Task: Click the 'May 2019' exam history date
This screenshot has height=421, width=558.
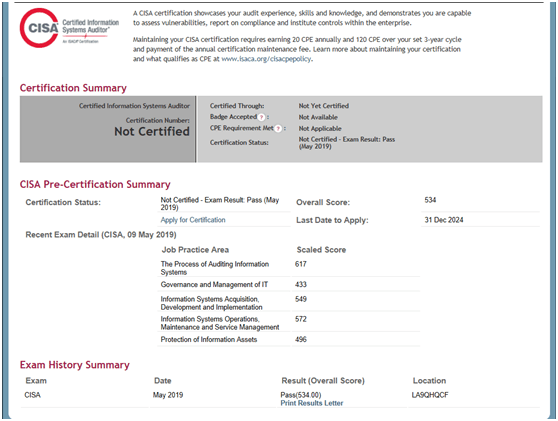Action: 168,395
